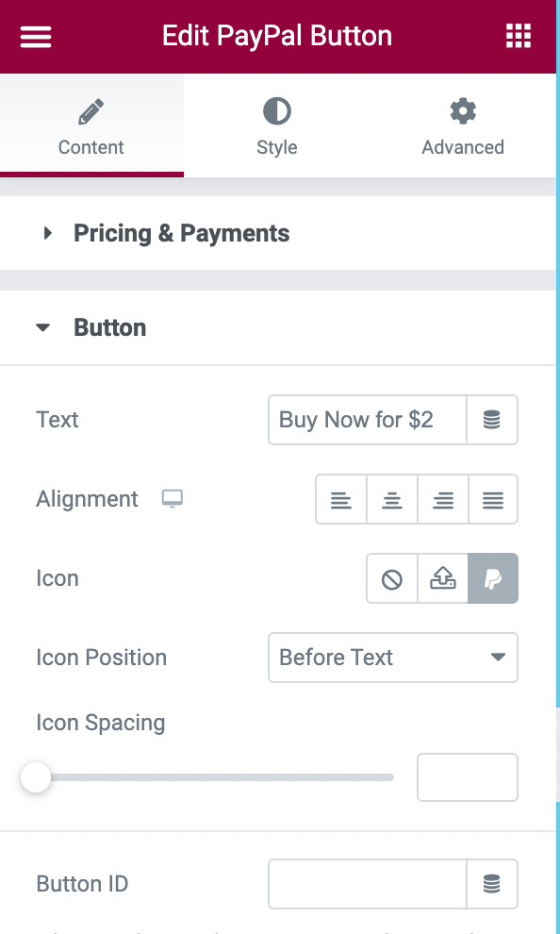The height and width of the screenshot is (934, 560).
Task: Open the hamburger menu
Action: pyautogui.click(x=36, y=37)
